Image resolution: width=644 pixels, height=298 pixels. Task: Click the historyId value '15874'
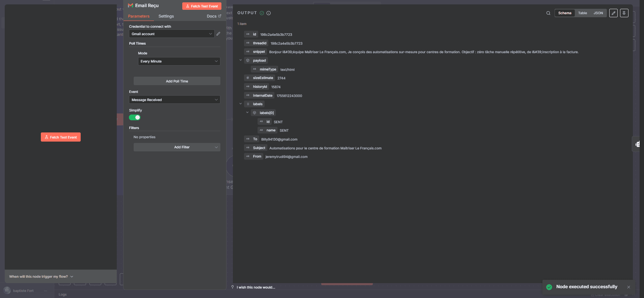point(276,87)
